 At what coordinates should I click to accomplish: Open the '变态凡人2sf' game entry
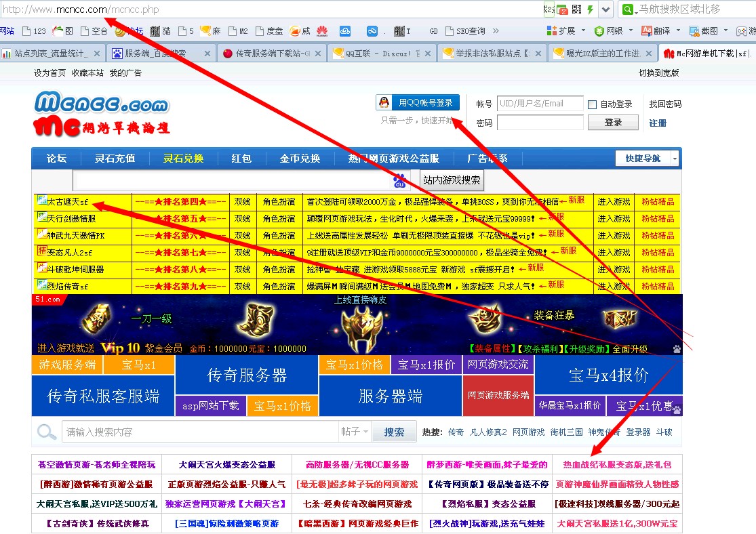[69, 253]
